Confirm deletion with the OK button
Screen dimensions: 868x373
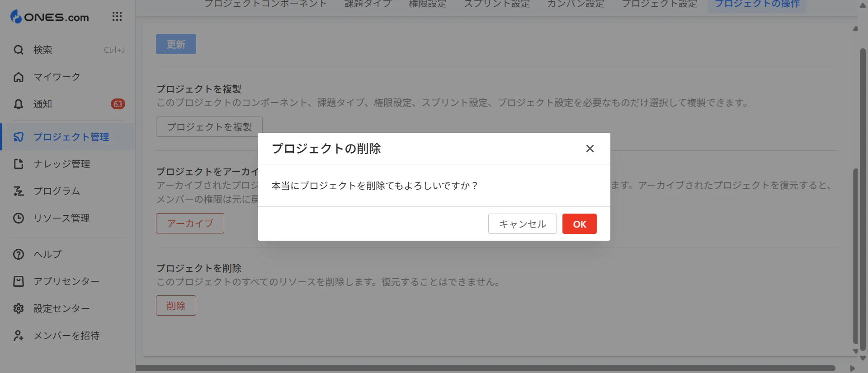pos(580,224)
